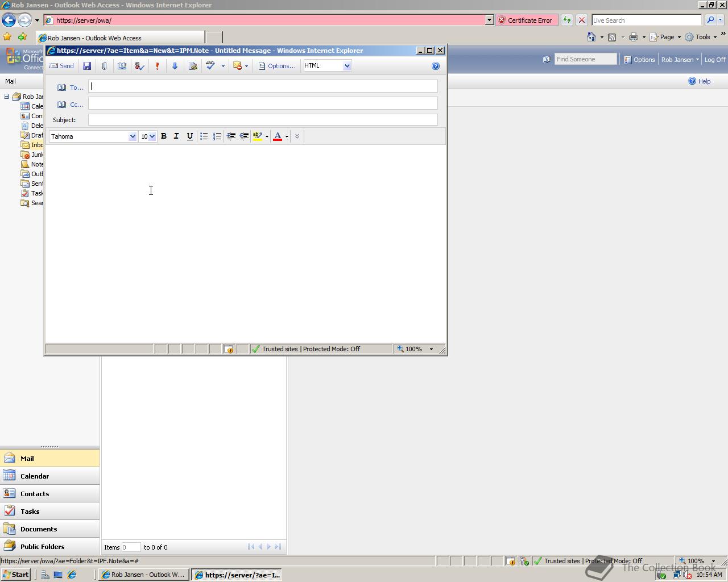The width and height of the screenshot is (728, 582).
Task: Switch to Mail in navigation pane
Action: (x=50, y=458)
